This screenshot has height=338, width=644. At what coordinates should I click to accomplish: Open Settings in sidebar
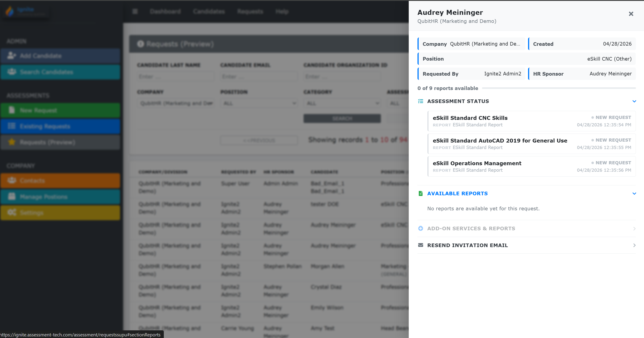pyautogui.click(x=60, y=213)
